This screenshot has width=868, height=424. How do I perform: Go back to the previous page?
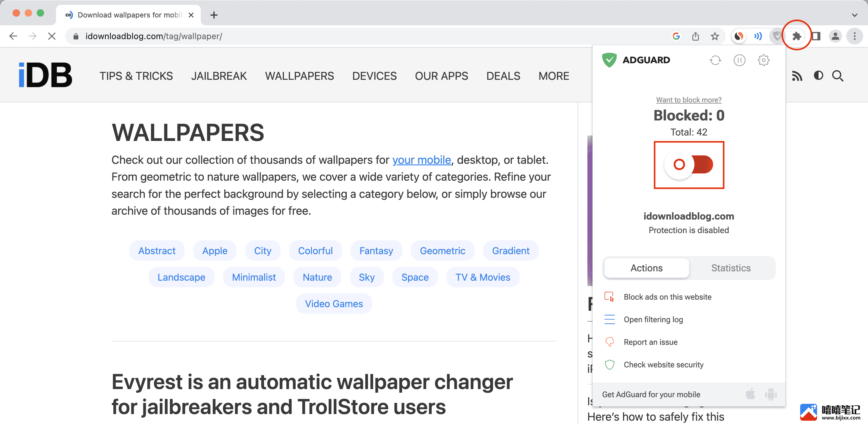13,36
